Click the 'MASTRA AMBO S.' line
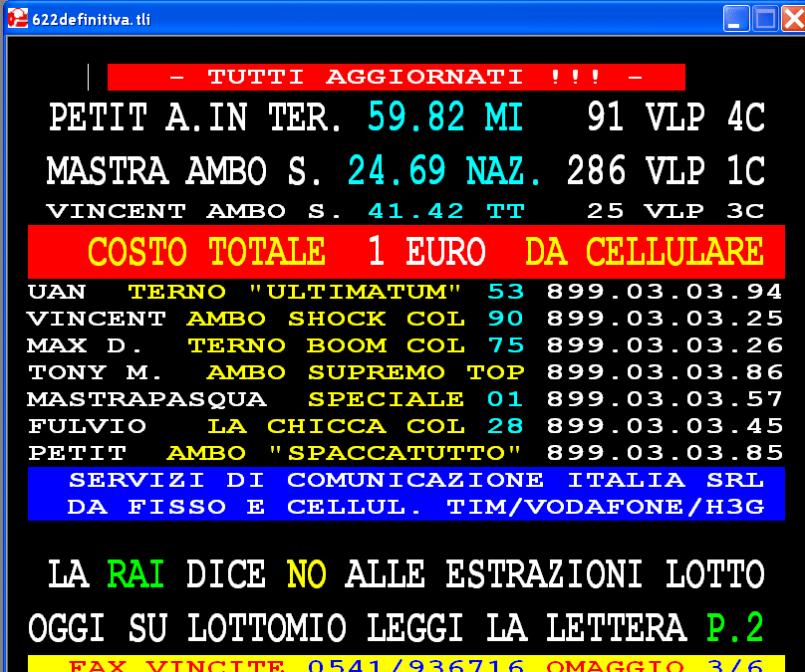The image size is (805, 672). [x=183, y=171]
